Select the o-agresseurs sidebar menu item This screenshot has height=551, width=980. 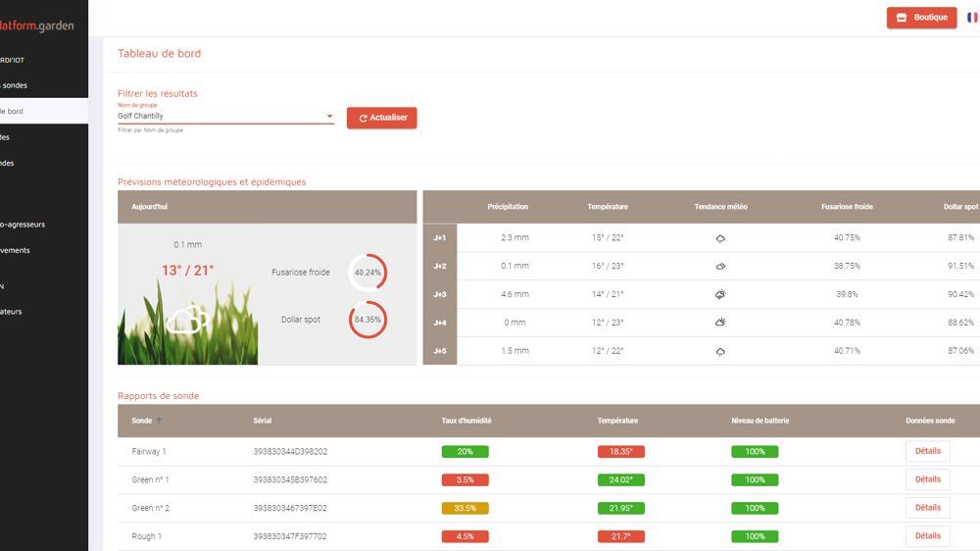[22, 225]
